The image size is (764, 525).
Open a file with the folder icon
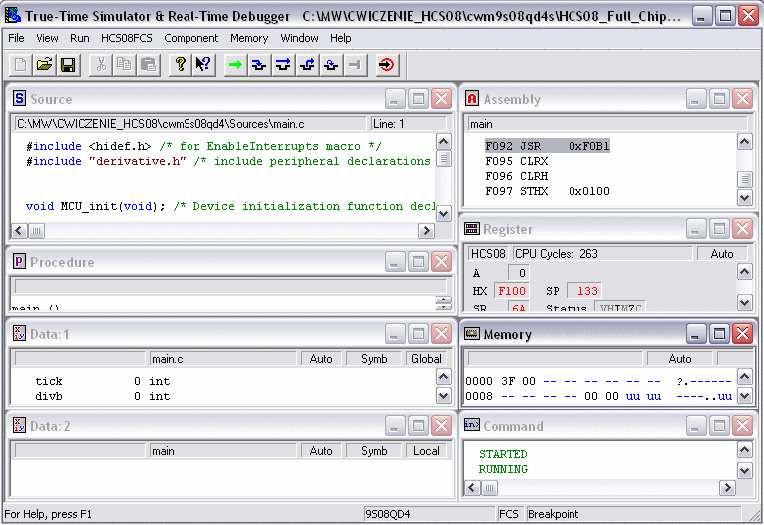(x=44, y=64)
